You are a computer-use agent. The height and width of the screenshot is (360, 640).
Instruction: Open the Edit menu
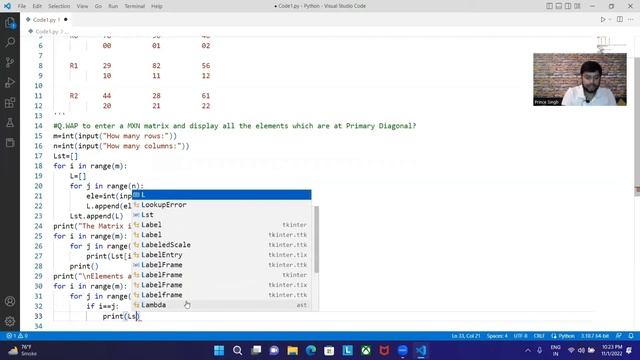37,6
